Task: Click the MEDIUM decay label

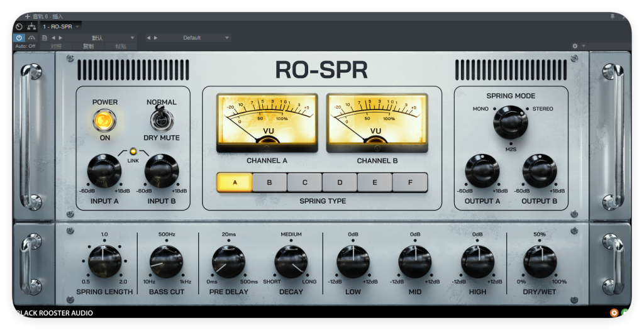Action: click(291, 234)
